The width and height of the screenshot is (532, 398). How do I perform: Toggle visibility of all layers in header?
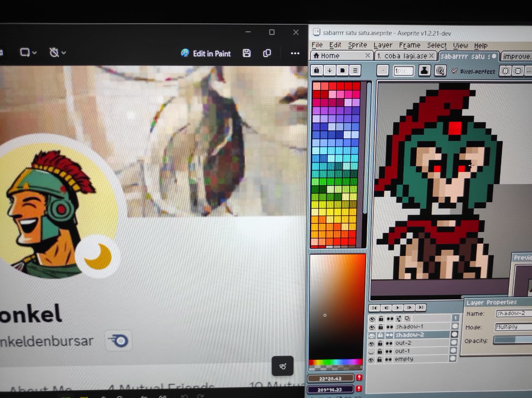372,319
